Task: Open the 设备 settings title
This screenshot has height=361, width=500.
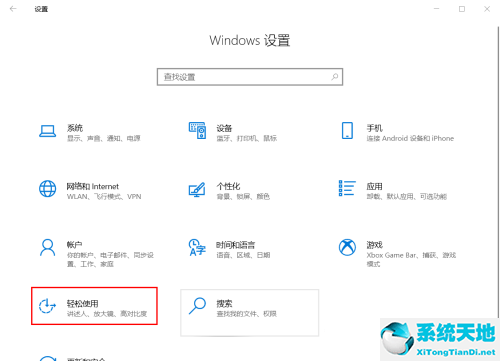Action: tap(224, 128)
